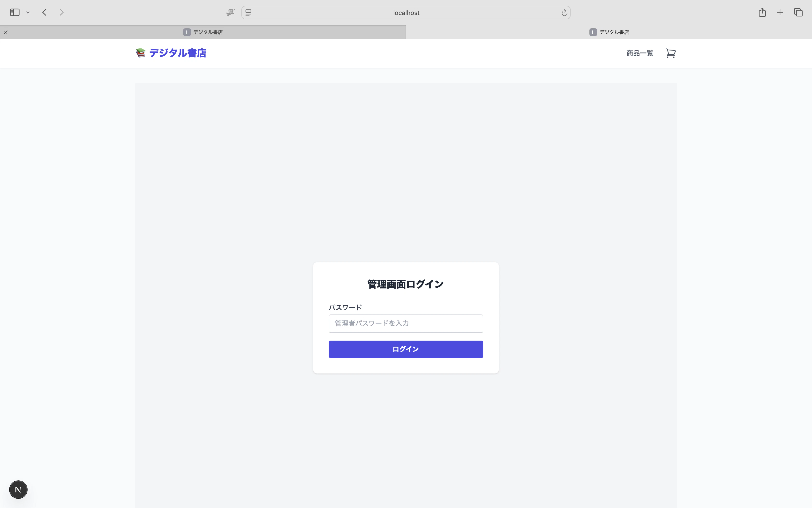Open the shopping cart icon

point(670,53)
